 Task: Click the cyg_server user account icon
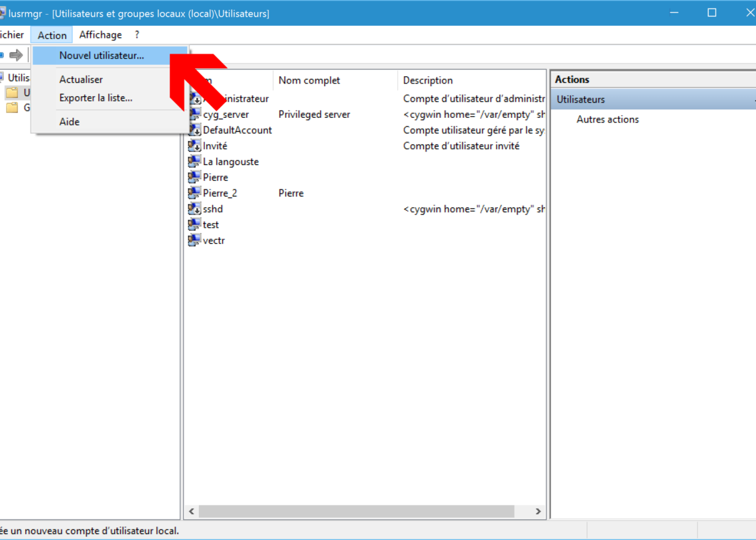tap(194, 115)
